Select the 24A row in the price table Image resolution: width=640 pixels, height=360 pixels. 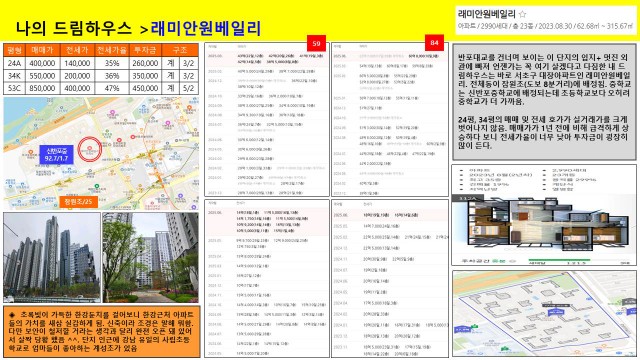click(x=101, y=63)
